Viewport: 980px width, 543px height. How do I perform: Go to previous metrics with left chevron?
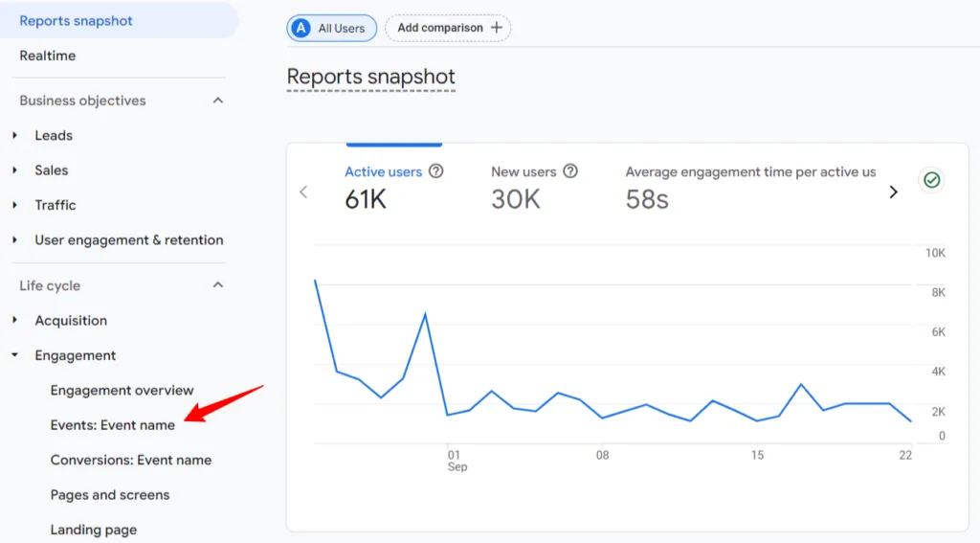point(303,192)
